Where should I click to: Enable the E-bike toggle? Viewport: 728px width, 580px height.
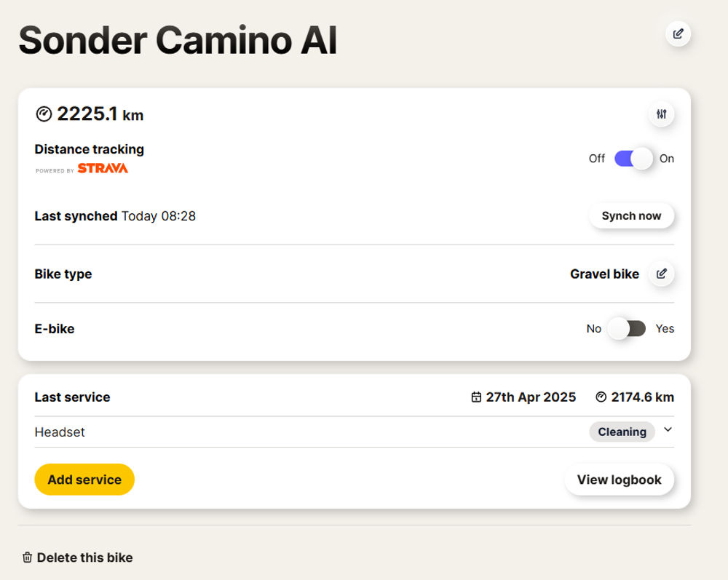click(627, 328)
